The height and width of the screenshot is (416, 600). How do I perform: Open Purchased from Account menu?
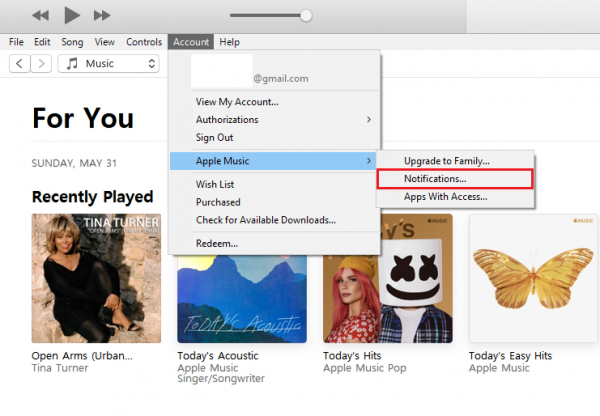(x=274, y=202)
